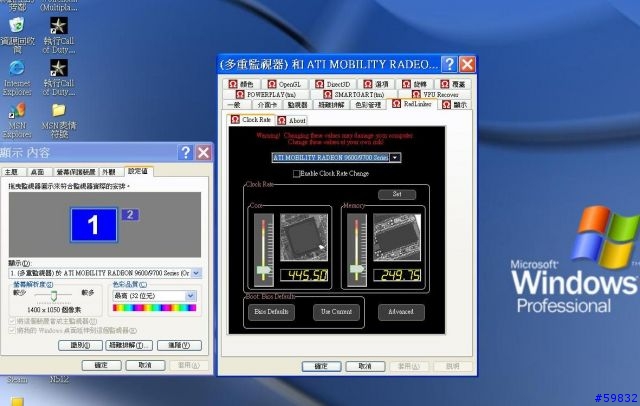Click the Core chip image
This screenshot has width=640, height=406.
(x=304, y=237)
